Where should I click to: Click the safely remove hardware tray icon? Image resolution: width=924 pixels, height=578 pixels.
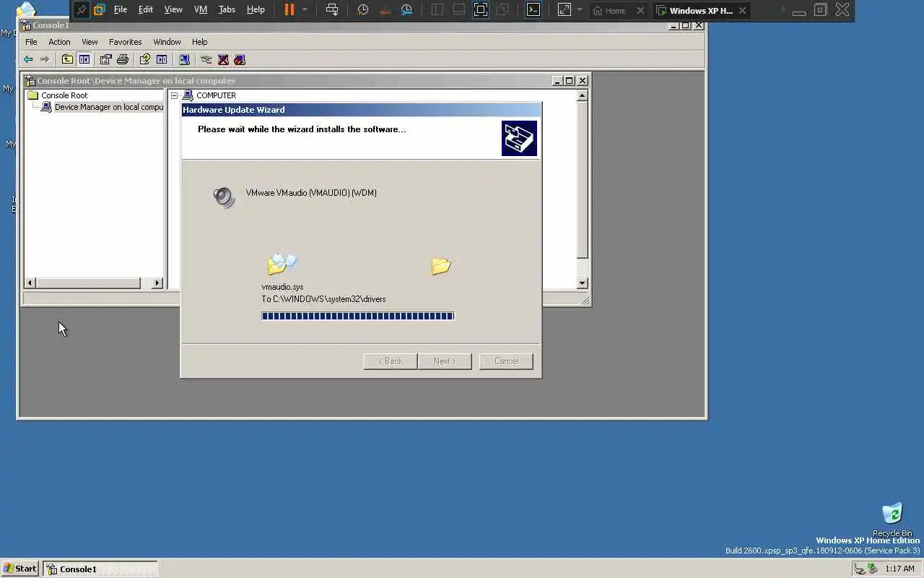pos(872,569)
